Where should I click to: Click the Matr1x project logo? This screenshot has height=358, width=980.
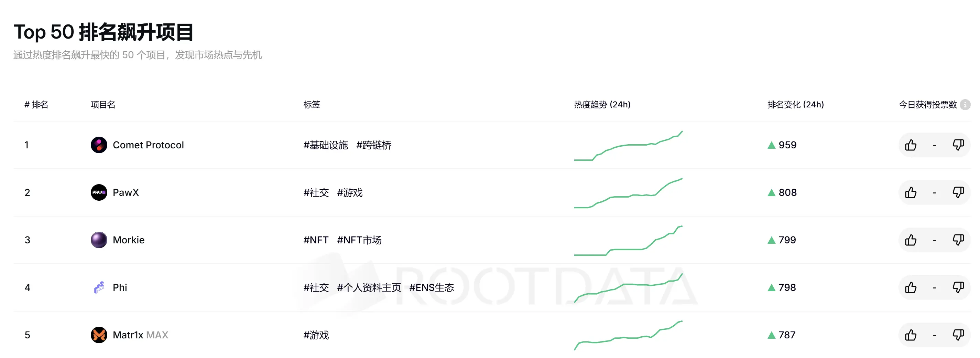pyautogui.click(x=99, y=335)
